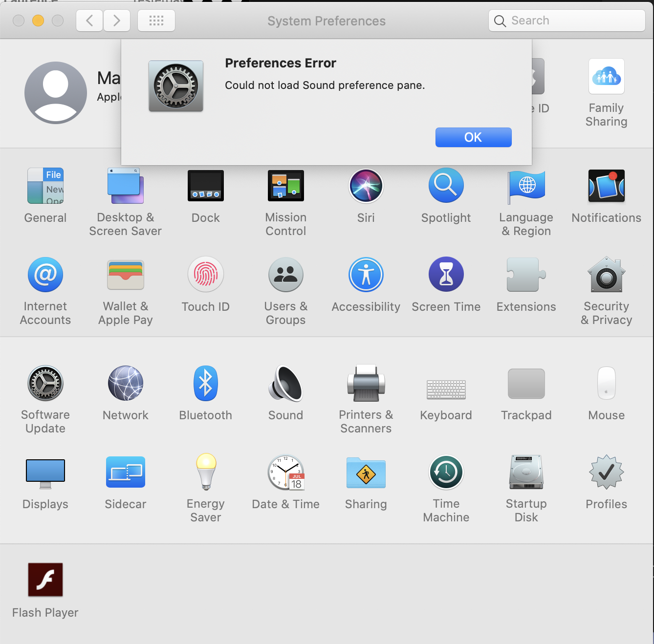Click OK to dismiss Preferences Error
Viewport: 654px width, 644px height.
pyautogui.click(x=474, y=137)
